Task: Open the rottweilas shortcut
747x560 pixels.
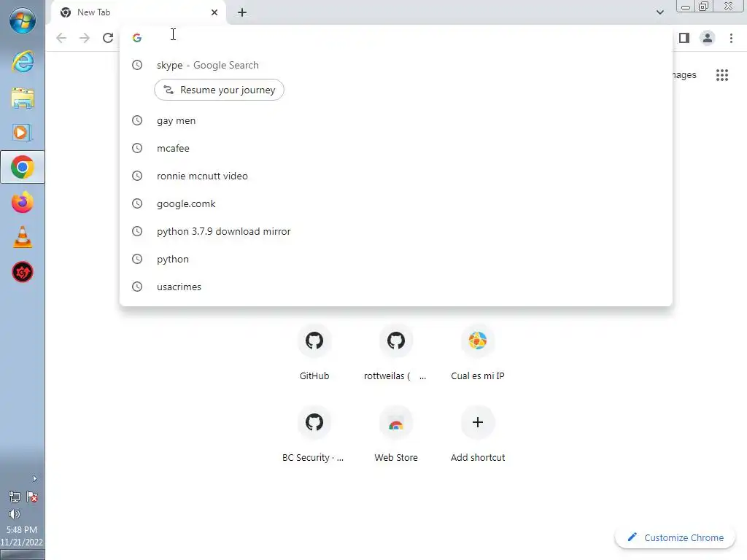Action: click(x=396, y=354)
